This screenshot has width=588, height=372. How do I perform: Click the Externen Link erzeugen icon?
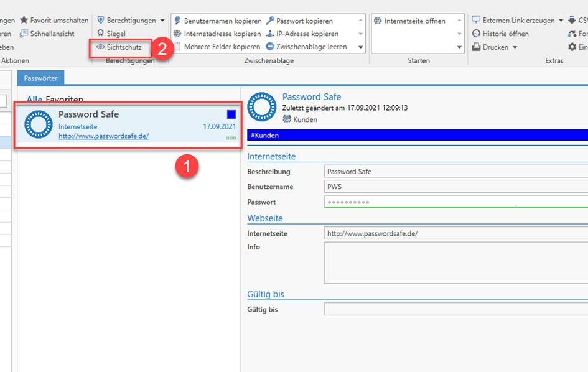coord(476,20)
